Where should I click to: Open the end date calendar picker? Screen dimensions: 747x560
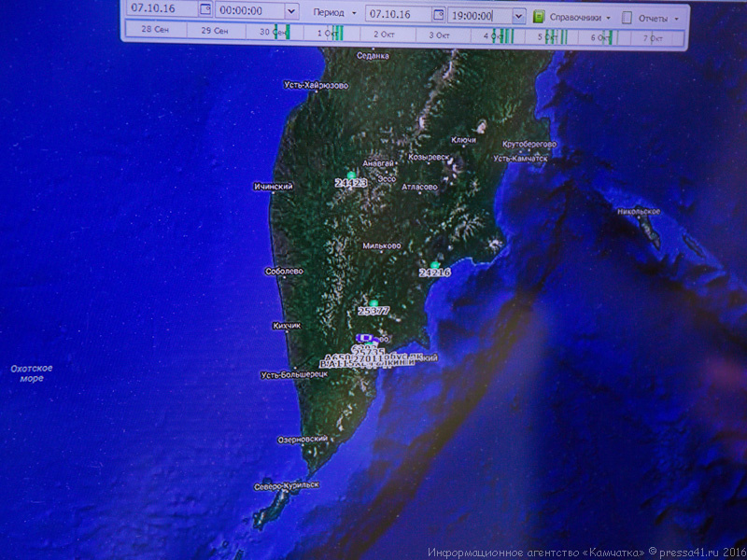tap(439, 15)
